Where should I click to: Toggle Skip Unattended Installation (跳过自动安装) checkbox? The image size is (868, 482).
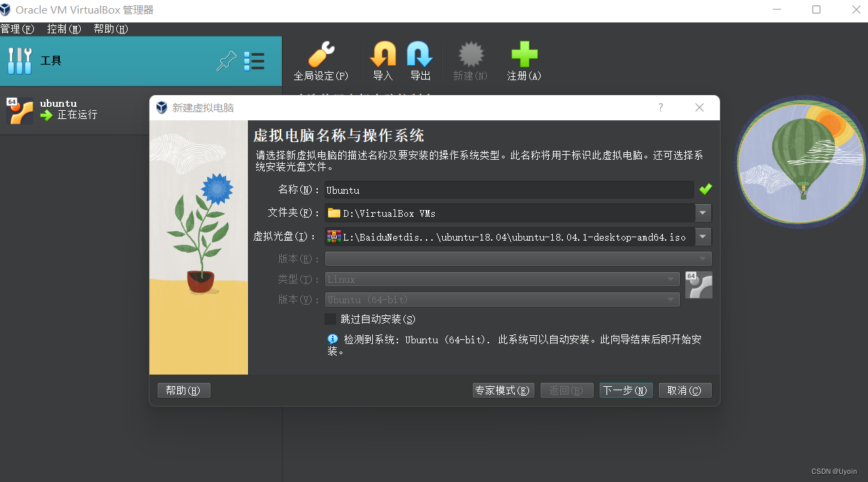point(331,319)
